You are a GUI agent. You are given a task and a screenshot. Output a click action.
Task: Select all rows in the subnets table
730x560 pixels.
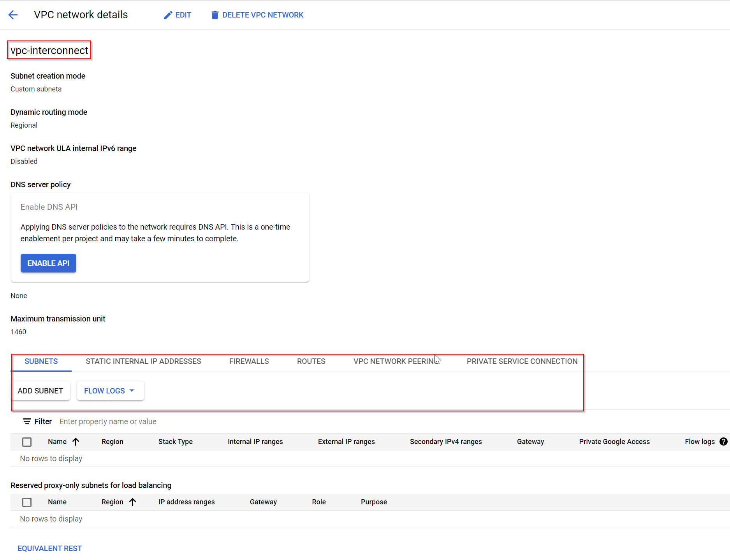pos(26,442)
